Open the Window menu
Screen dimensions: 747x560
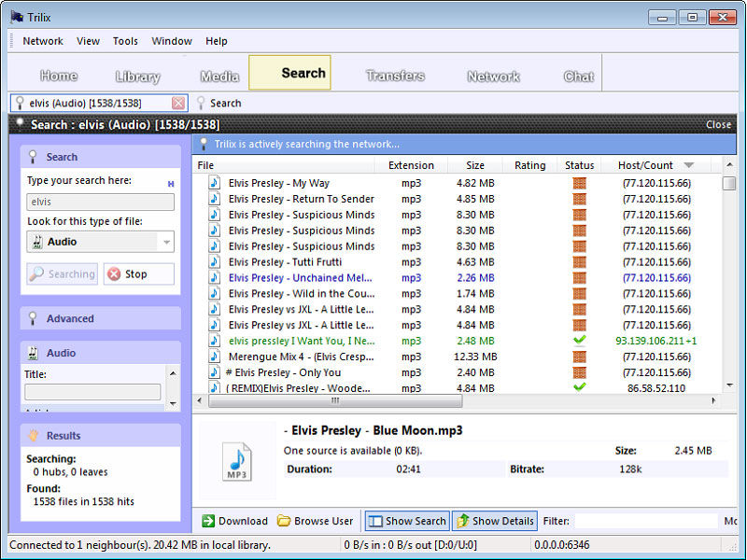[172, 41]
